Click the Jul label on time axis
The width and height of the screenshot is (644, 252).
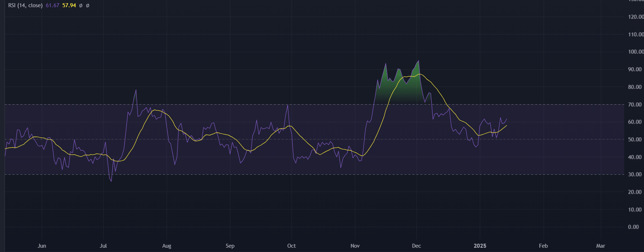(x=103, y=246)
